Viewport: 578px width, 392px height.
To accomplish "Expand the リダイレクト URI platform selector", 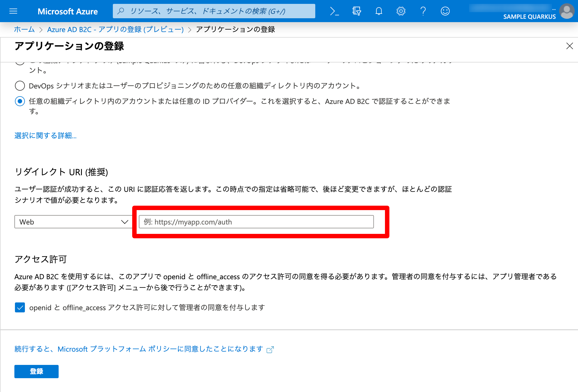I will (124, 221).
